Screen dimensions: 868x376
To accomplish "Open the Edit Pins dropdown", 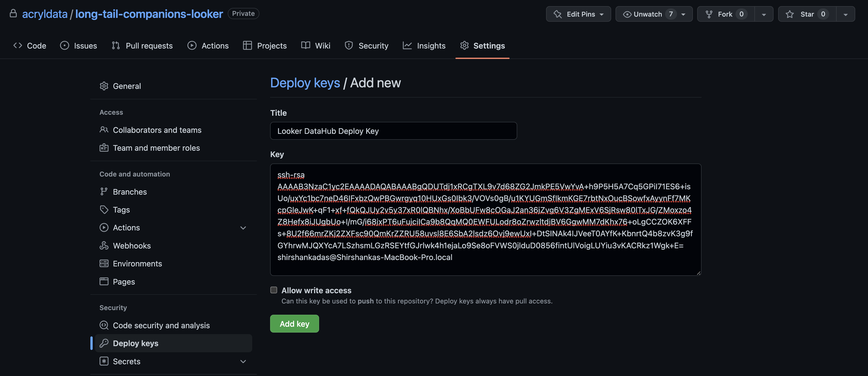I will [578, 14].
